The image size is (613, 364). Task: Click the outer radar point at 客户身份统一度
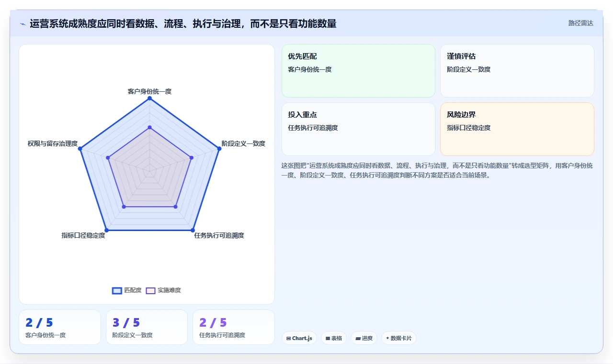[149, 98]
